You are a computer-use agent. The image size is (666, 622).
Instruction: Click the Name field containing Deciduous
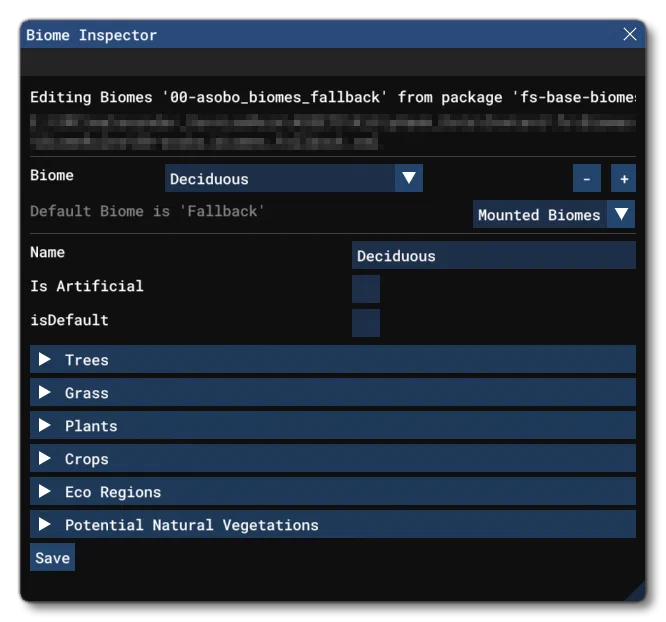(494, 255)
